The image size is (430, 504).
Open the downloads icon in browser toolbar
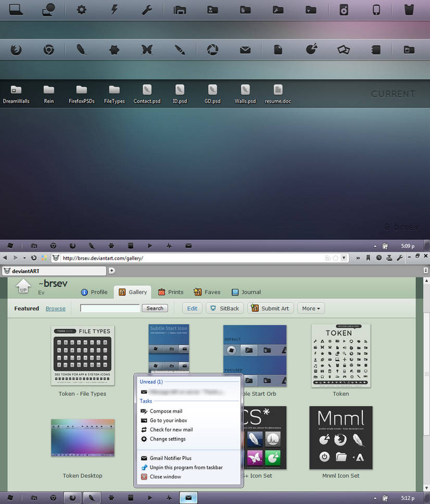(389, 257)
